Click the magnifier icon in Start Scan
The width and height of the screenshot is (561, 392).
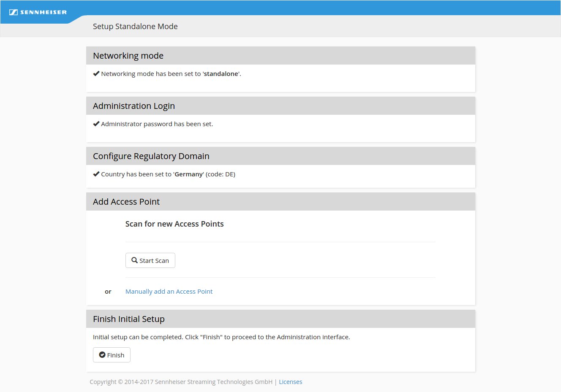pos(134,260)
